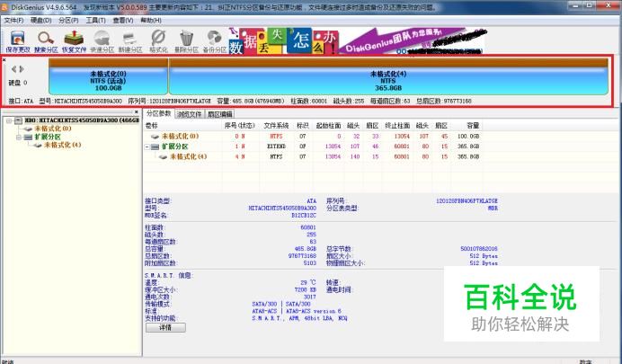The image size is (622, 364).
Task: Click 未格式化(0) row in partition table
Action: [314, 136]
